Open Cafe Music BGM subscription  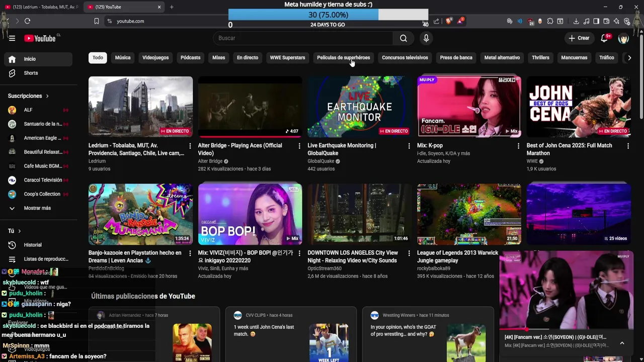(38, 166)
